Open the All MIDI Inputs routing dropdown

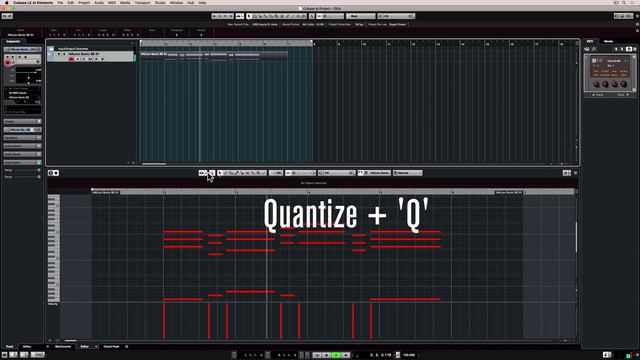tap(23, 93)
